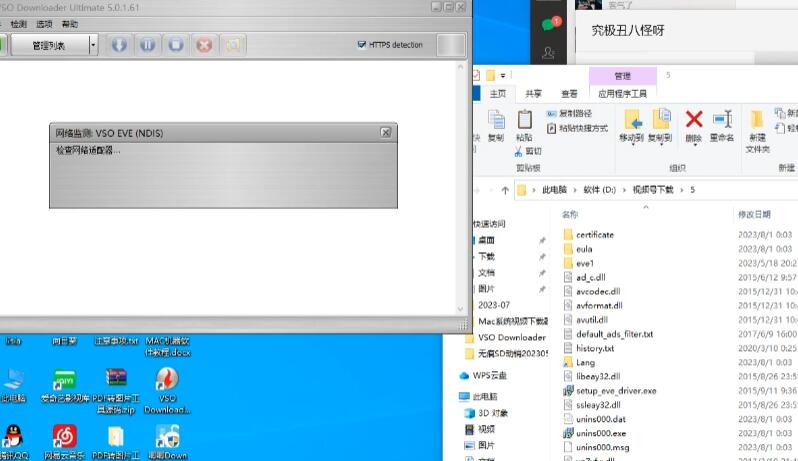Select 此电脑 in navigation pane
This screenshot has height=461, width=798.
tap(478, 396)
